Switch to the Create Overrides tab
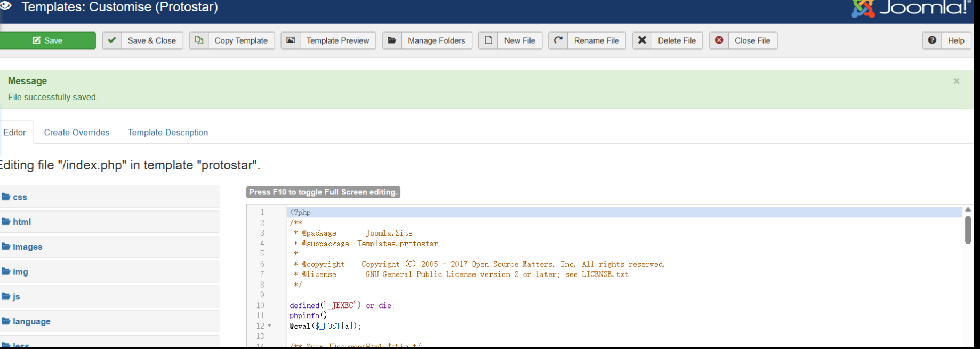The image size is (980, 349). point(77,133)
